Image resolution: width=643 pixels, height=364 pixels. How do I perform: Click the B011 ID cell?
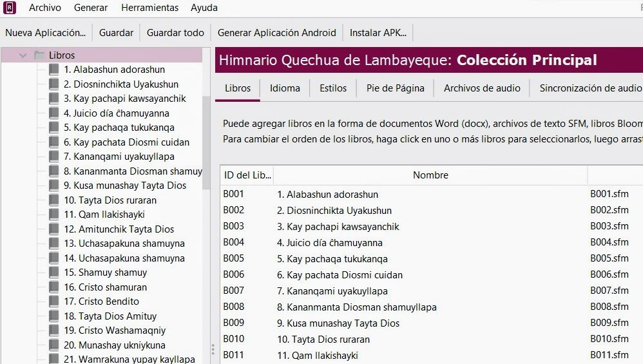pos(233,355)
